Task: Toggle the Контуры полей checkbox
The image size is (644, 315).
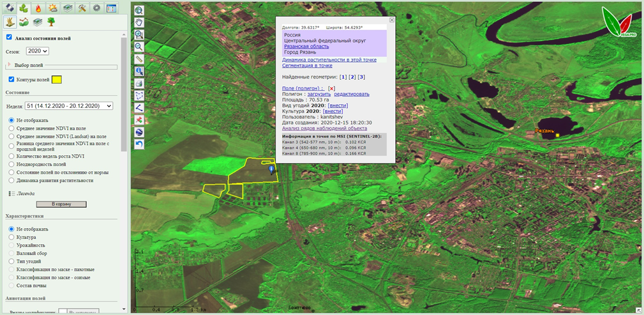Action: coord(11,79)
